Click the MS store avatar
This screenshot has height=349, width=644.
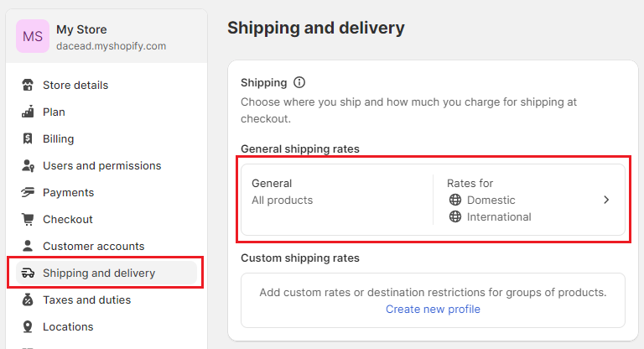[33, 36]
